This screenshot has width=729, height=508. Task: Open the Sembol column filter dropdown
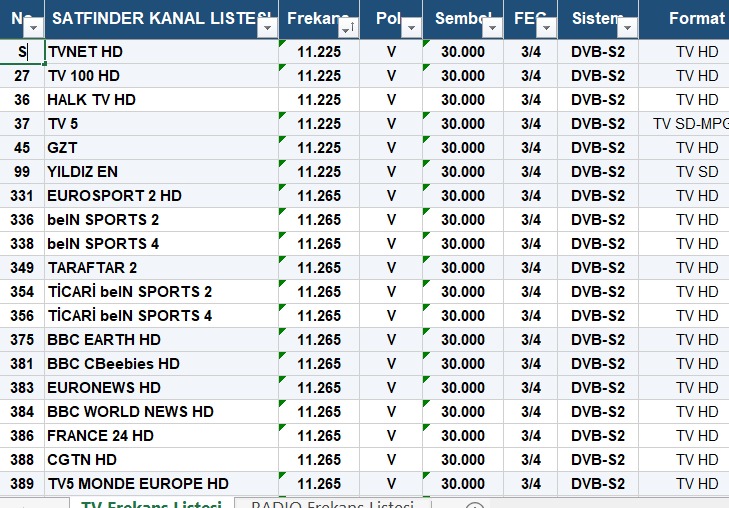492,28
